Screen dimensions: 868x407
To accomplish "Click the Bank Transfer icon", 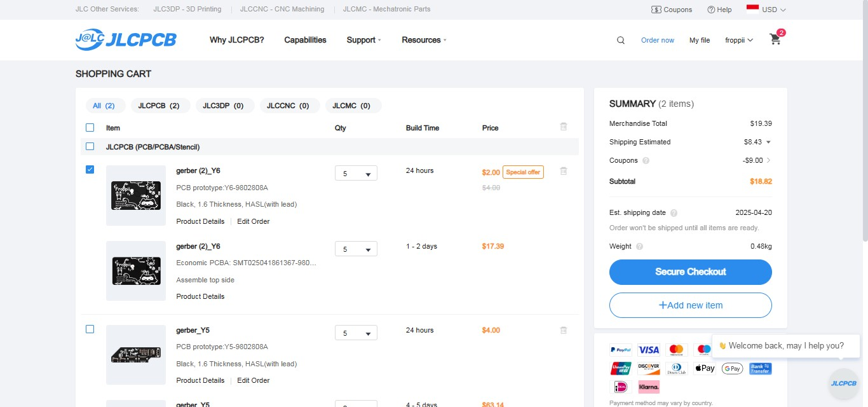I will coord(761,368).
